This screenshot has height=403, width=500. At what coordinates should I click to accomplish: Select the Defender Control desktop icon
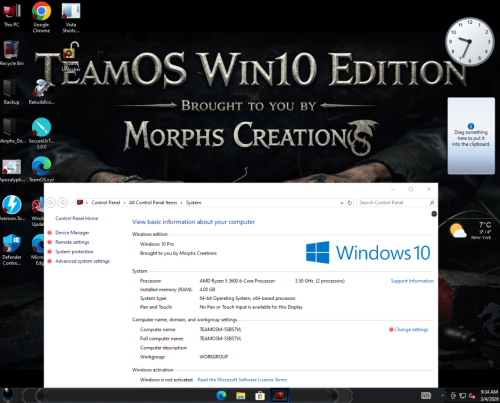pos(12,249)
